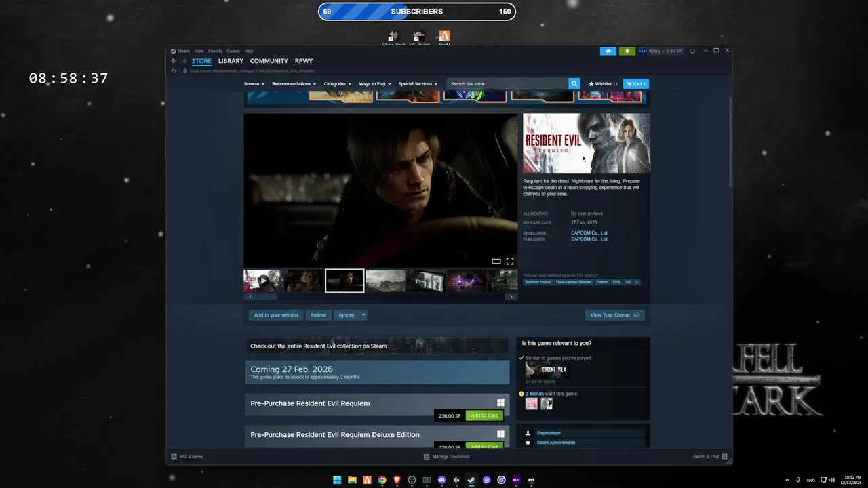This screenshot has height=488, width=868.
Task: Open Brave browser from the taskbar
Action: click(x=397, y=480)
